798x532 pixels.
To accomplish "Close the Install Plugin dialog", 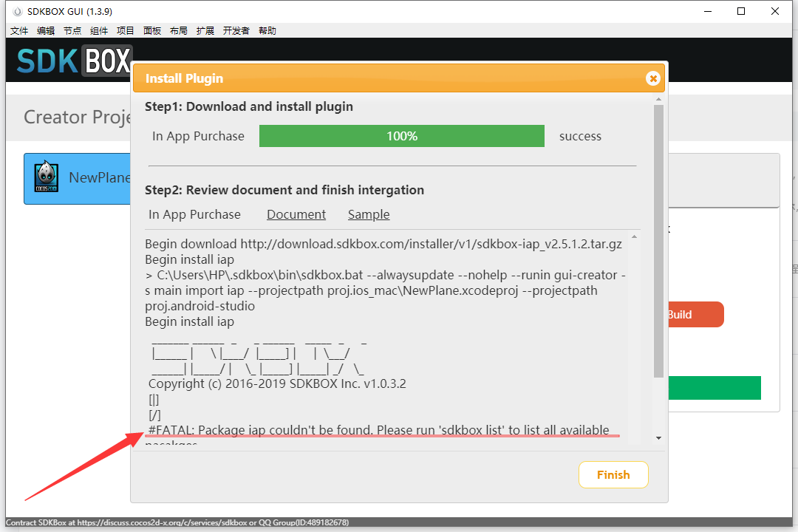I will (653, 78).
